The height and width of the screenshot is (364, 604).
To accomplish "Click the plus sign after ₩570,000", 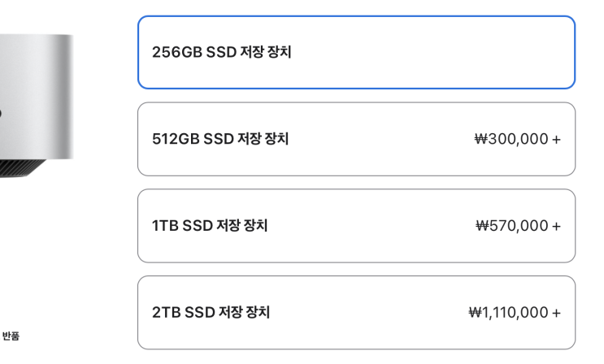I will coord(557,226).
